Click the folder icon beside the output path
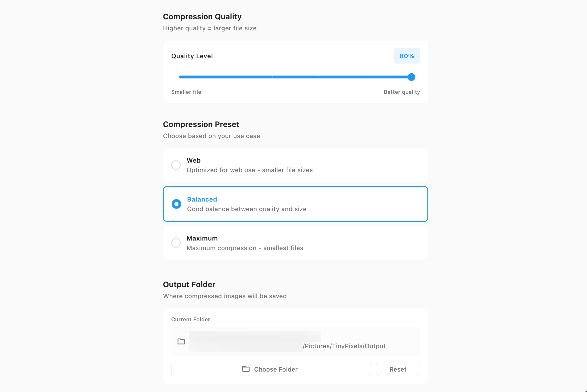 pos(181,342)
